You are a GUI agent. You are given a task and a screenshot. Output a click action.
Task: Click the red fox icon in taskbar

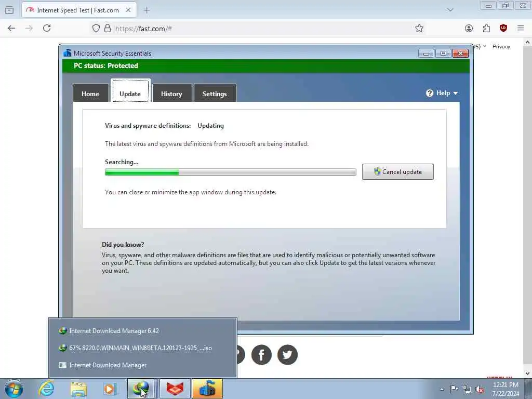click(x=175, y=389)
